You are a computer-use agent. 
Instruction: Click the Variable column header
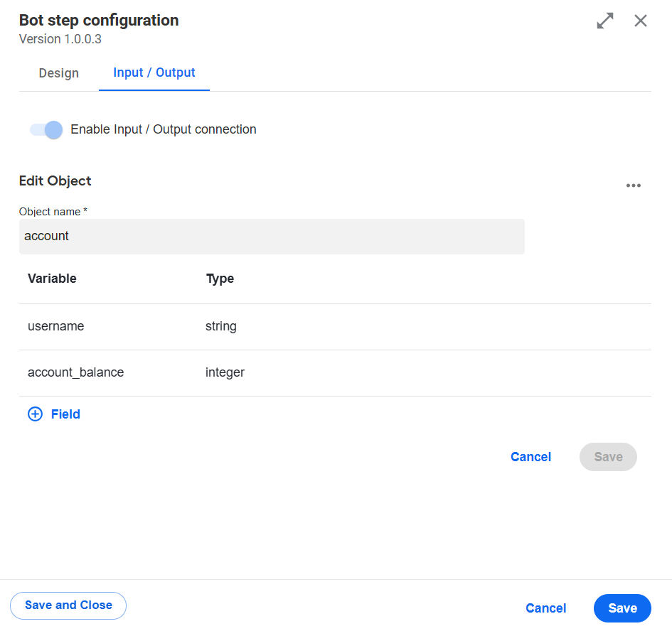(x=52, y=279)
